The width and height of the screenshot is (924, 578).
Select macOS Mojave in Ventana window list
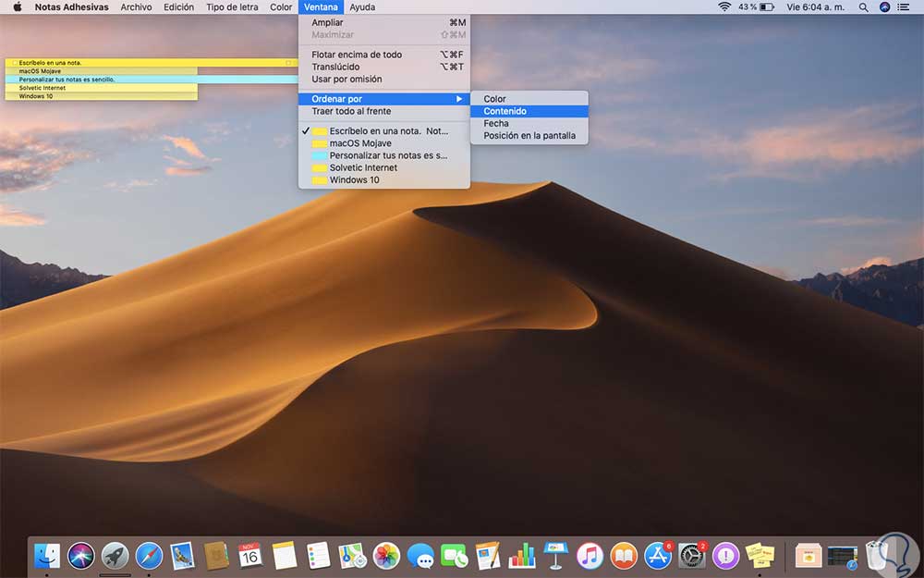(384, 143)
